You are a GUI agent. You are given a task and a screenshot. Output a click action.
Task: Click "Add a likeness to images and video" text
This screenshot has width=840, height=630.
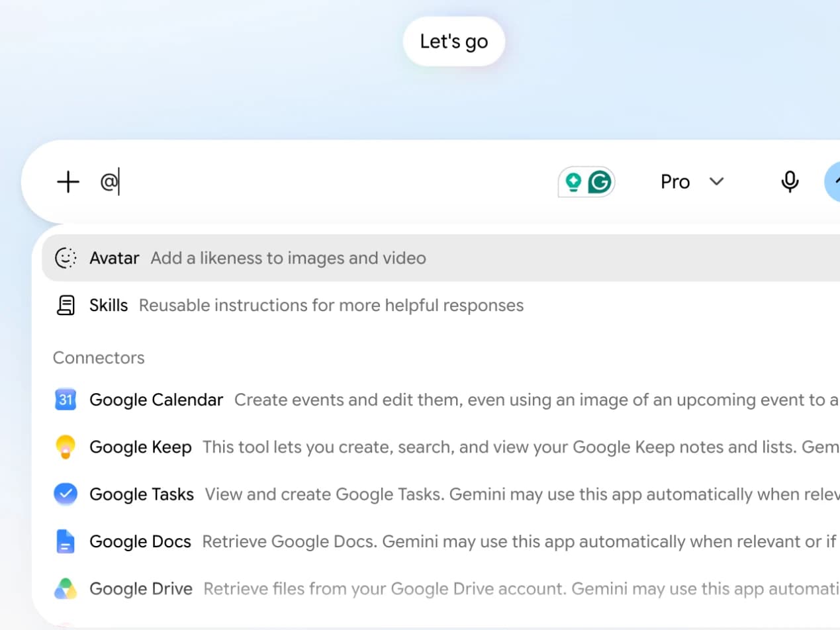pos(289,258)
